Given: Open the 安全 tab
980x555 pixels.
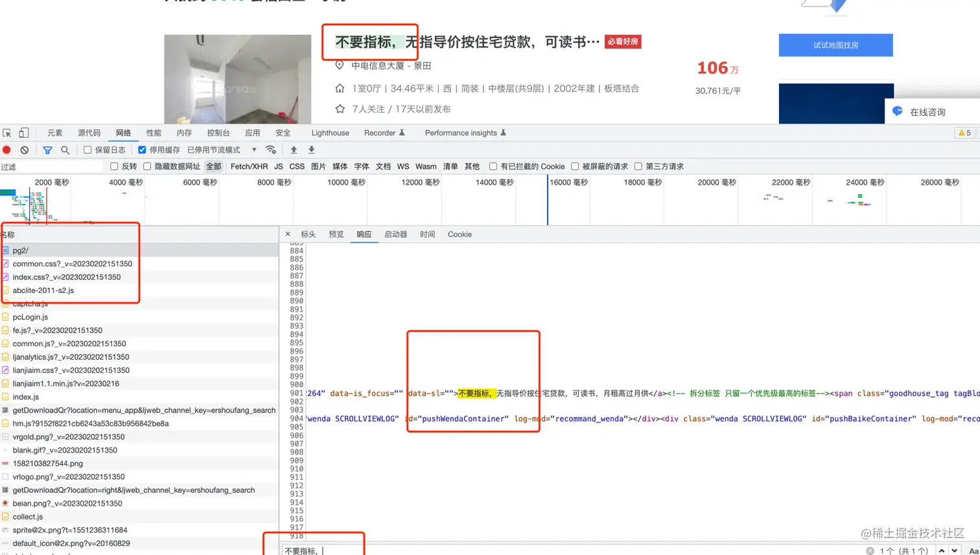Looking at the screenshot, I should [x=283, y=133].
